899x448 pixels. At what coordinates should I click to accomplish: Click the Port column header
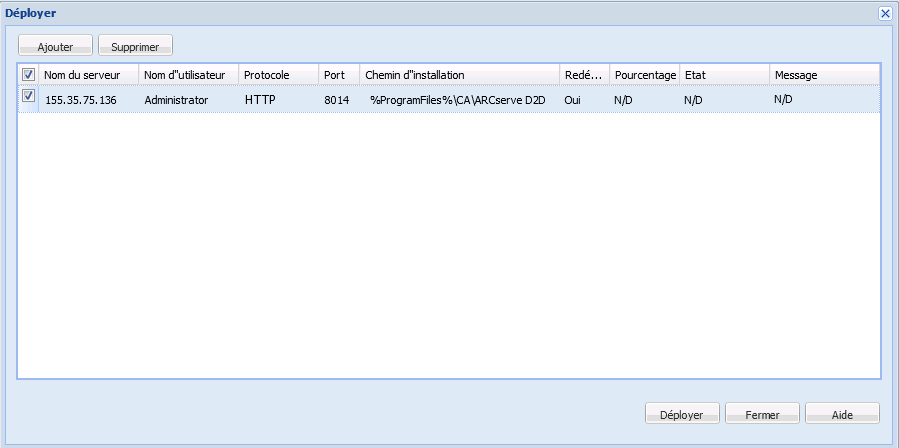(x=339, y=75)
